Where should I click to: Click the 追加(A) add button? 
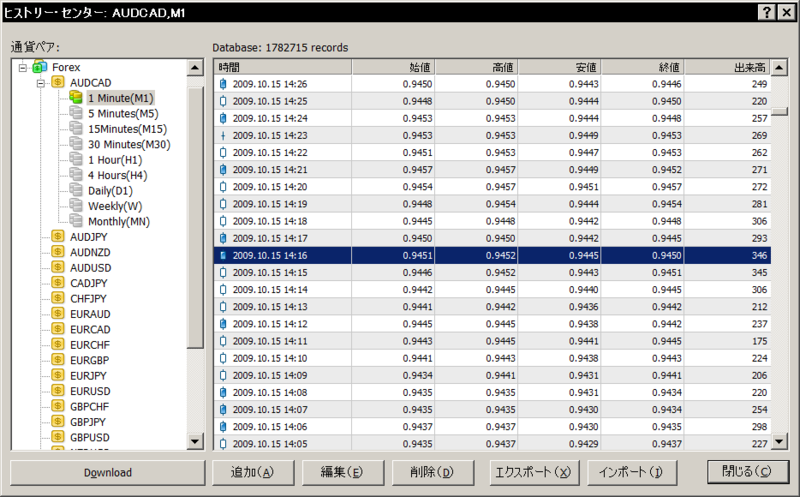click(x=253, y=473)
